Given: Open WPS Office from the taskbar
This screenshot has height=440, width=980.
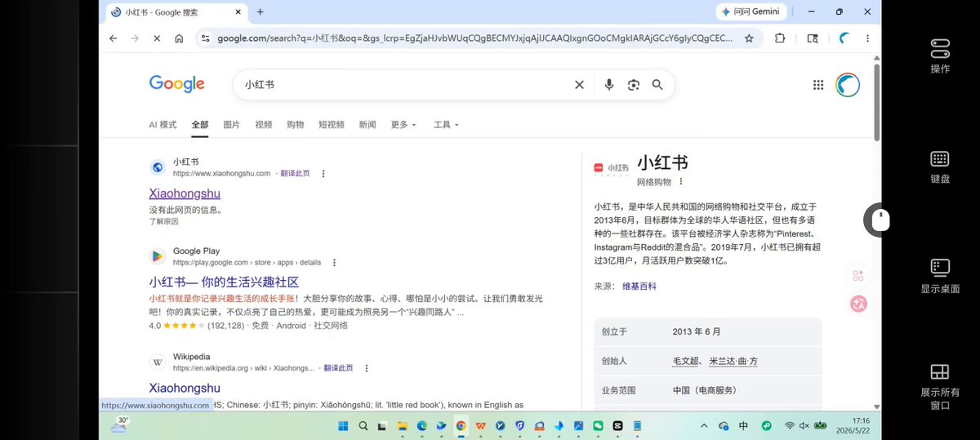Looking at the screenshot, I should point(481,425).
